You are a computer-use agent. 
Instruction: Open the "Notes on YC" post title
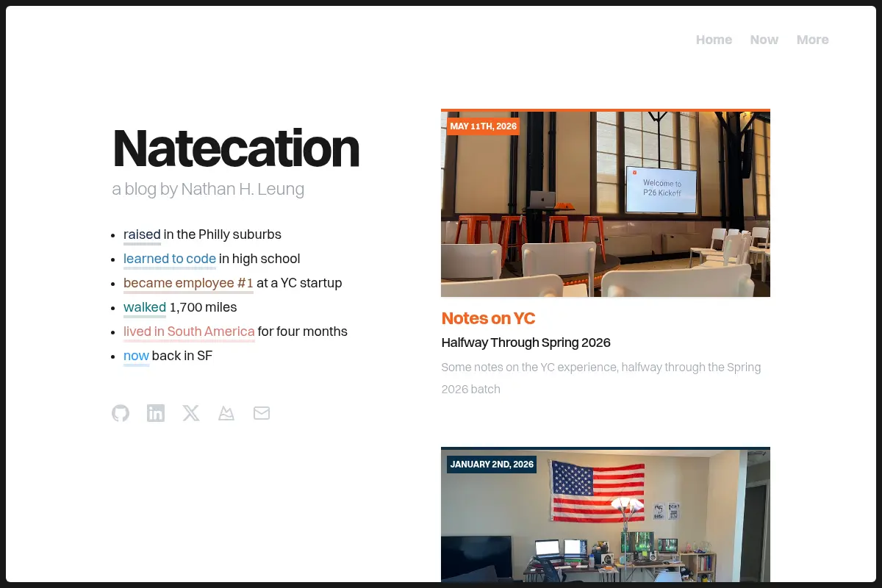(x=488, y=318)
